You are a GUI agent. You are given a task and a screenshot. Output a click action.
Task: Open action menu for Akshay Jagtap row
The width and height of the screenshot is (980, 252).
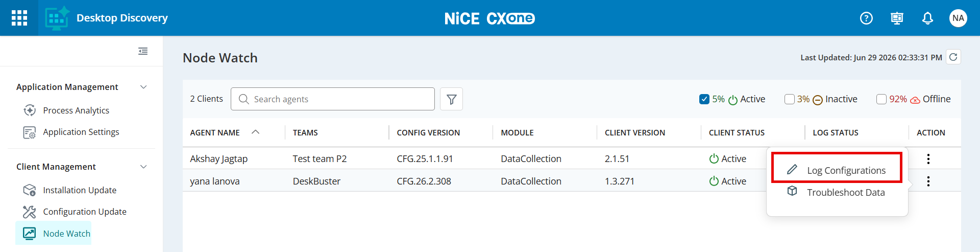928,159
